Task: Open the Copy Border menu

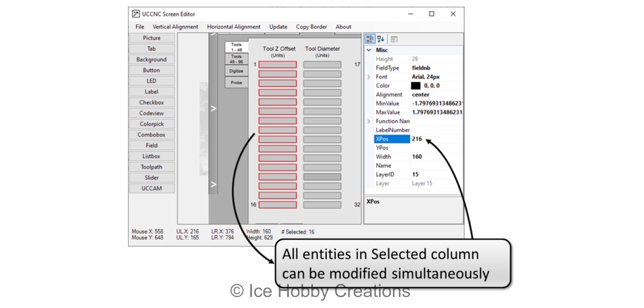Action: pyautogui.click(x=312, y=27)
